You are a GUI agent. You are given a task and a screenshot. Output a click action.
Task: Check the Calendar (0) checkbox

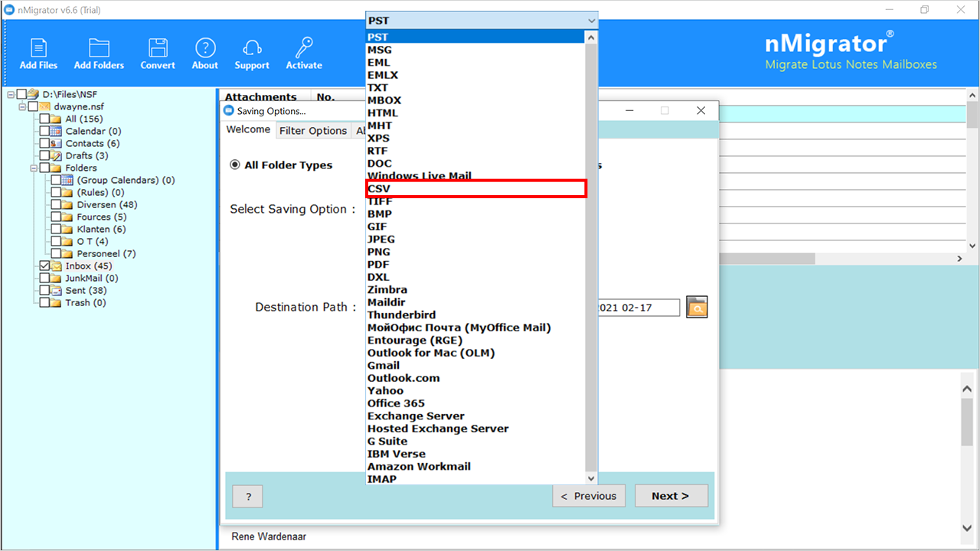click(44, 131)
